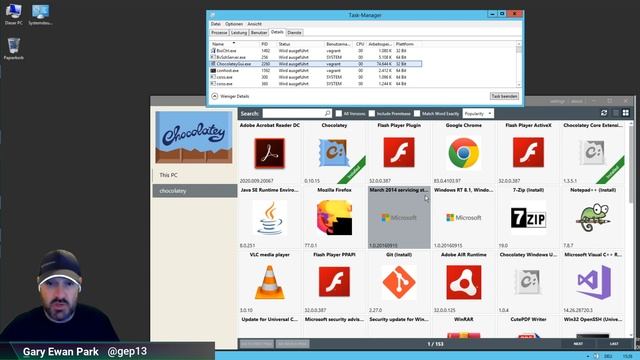Open Chocolatey GUI settings link
640x360 pixels.
coord(557,101)
